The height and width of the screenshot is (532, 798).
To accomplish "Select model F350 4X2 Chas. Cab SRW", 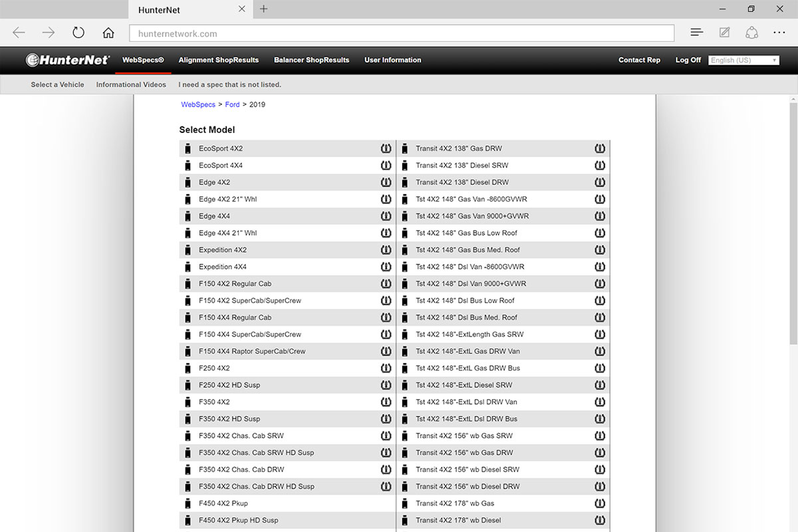I will pos(241,436).
